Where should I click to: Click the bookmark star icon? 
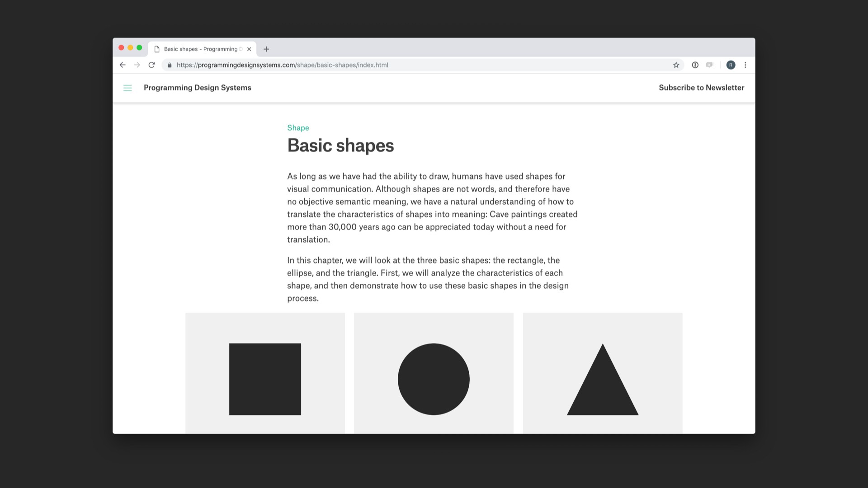676,65
